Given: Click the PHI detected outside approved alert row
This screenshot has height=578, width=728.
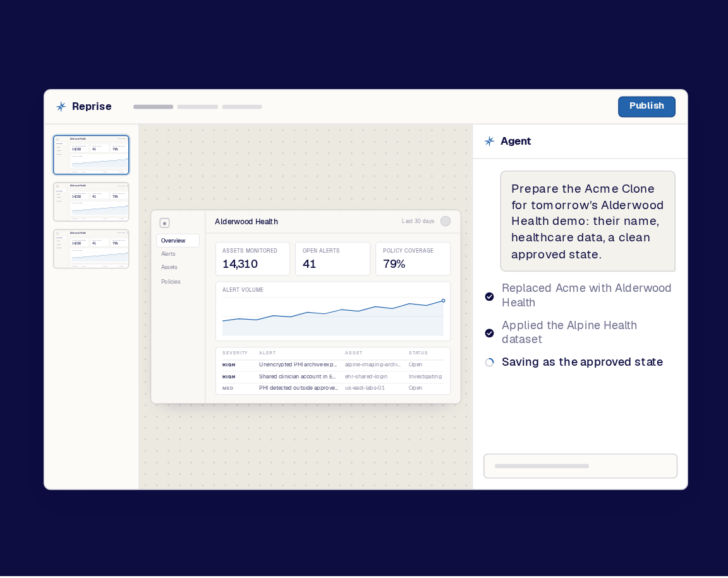Looking at the screenshot, I should tap(333, 388).
